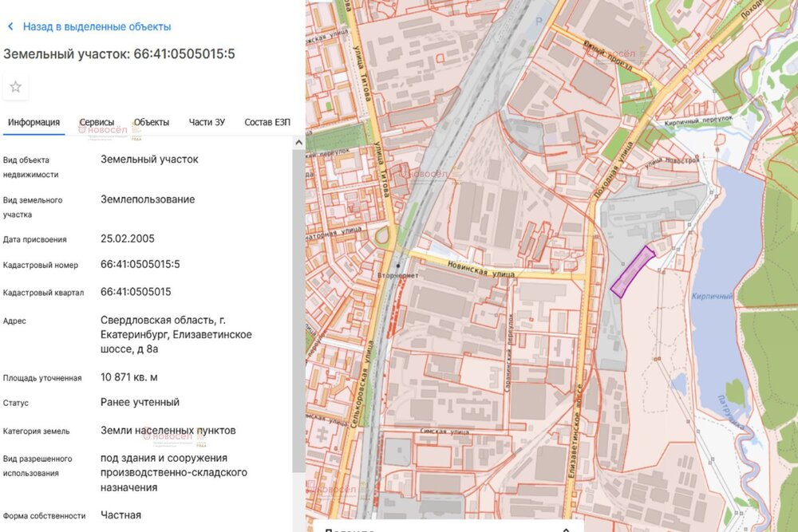This screenshot has width=798, height=532.
Task: Open the Сервисы tab
Action: (97, 122)
